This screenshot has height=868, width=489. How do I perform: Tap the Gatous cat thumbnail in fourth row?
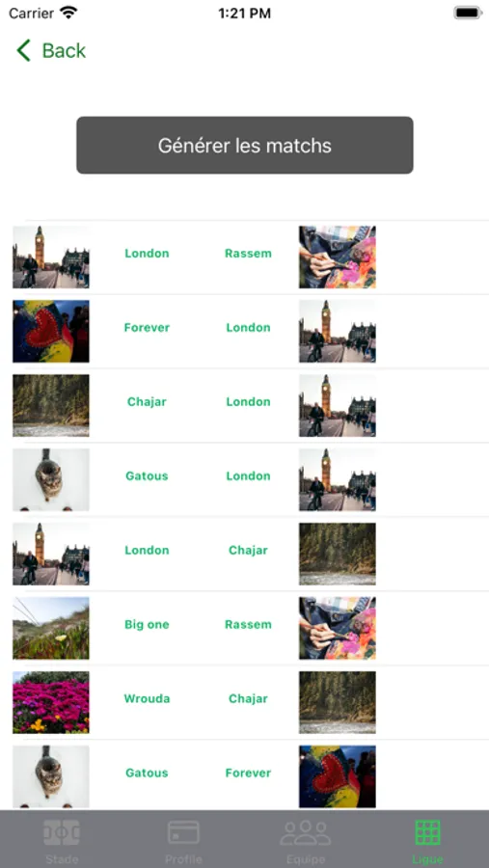[51, 479]
